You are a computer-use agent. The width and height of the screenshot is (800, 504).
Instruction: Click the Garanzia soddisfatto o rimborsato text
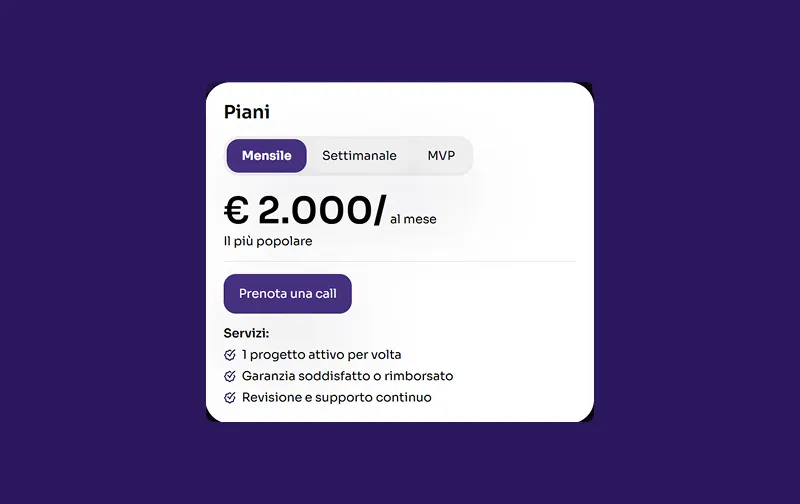pyautogui.click(x=347, y=376)
